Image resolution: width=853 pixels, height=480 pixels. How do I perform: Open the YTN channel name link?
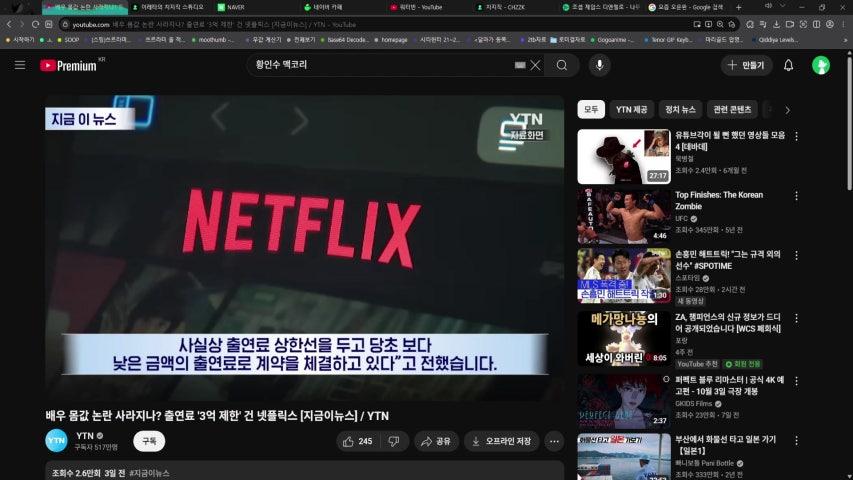pos(85,436)
